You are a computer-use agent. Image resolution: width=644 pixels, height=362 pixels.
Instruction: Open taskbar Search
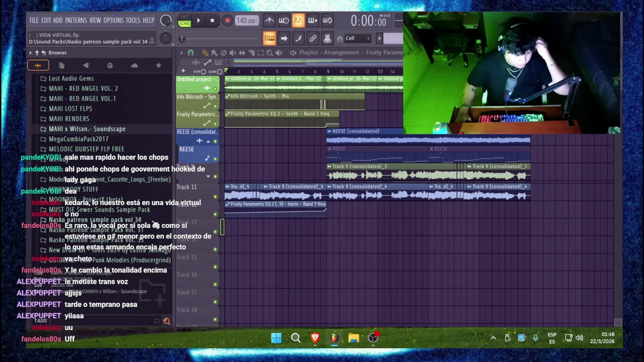coord(296,338)
